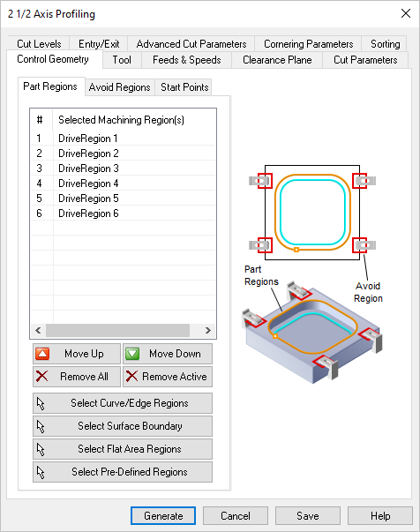Close the 2 1/2 Axis Profiling dialog
Screen dimensions: 420x532
[x=406, y=13]
